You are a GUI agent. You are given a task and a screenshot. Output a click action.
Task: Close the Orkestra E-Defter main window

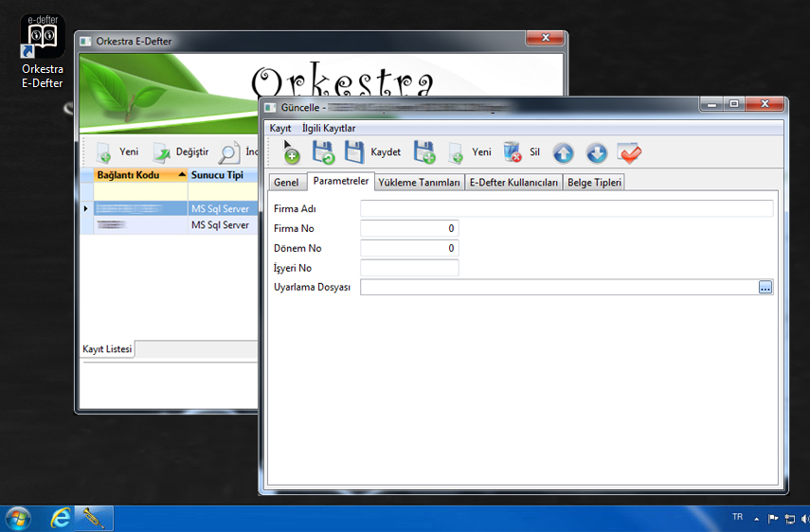coord(546,38)
